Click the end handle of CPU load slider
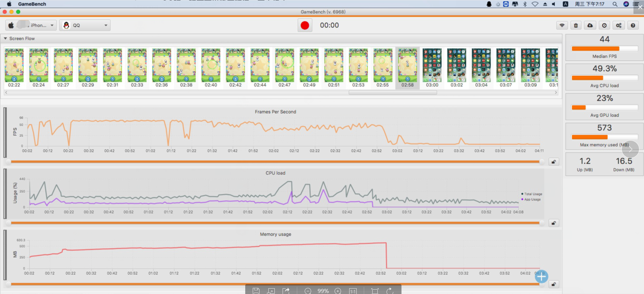This screenshot has width=644, height=294. coord(542,223)
